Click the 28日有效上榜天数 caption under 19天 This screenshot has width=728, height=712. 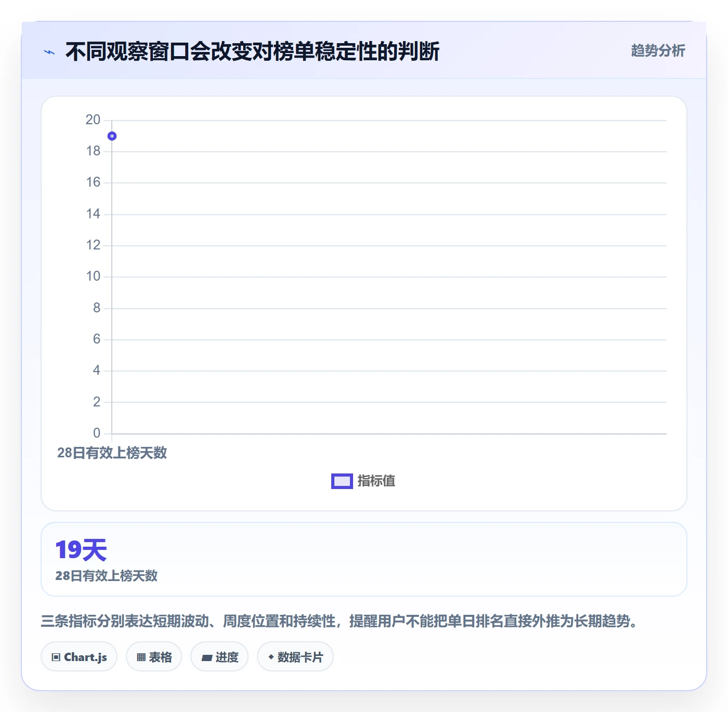106,576
